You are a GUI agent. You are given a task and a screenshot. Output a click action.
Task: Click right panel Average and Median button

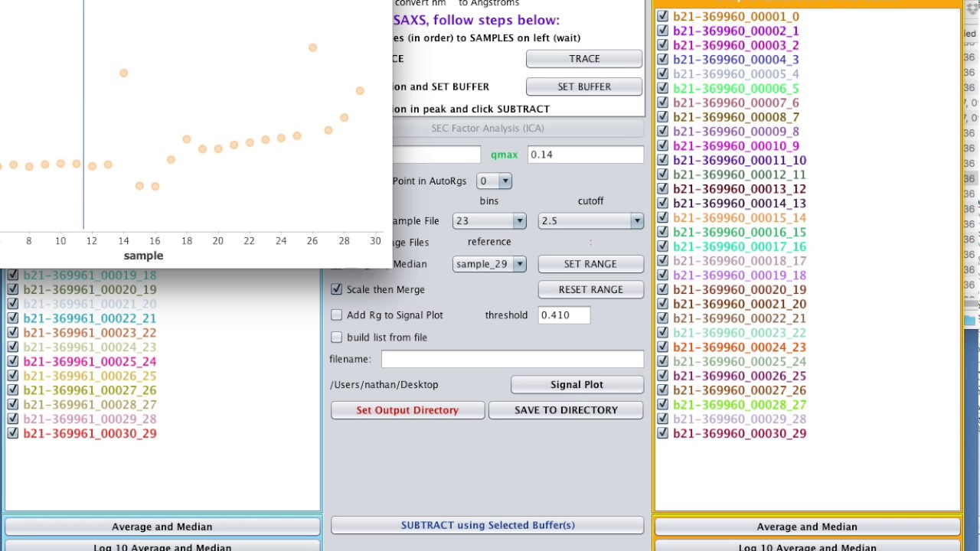point(807,527)
